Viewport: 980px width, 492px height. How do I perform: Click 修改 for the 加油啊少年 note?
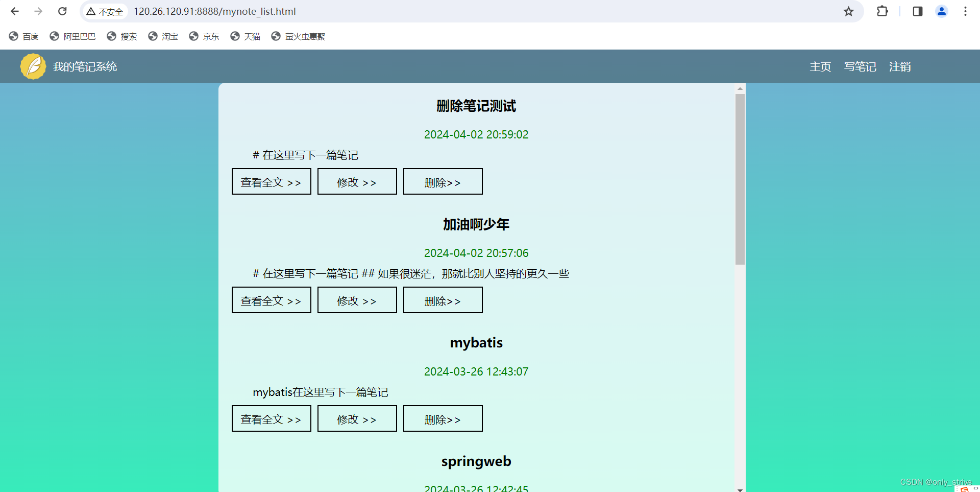pyautogui.click(x=357, y=300)
